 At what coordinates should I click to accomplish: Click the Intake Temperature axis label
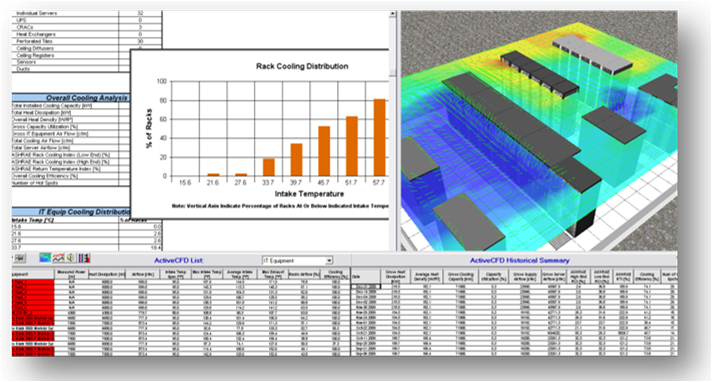point(309,194)
